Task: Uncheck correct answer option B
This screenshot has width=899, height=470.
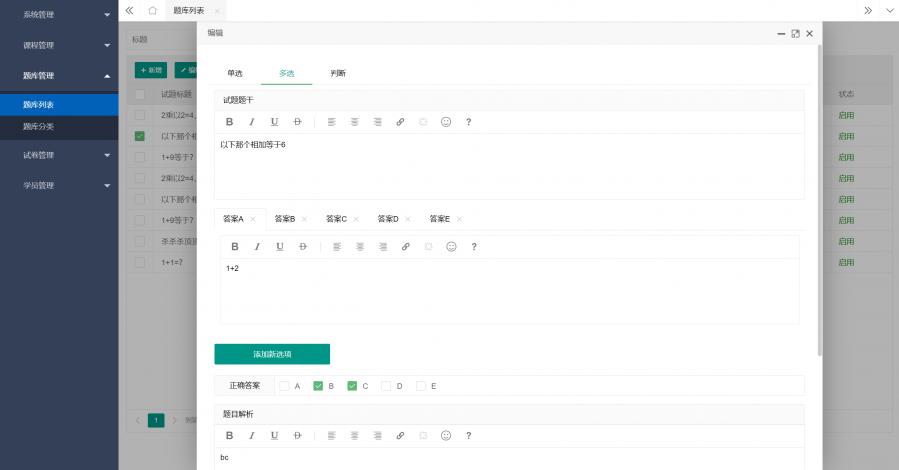Action: (x=318, y=385)
